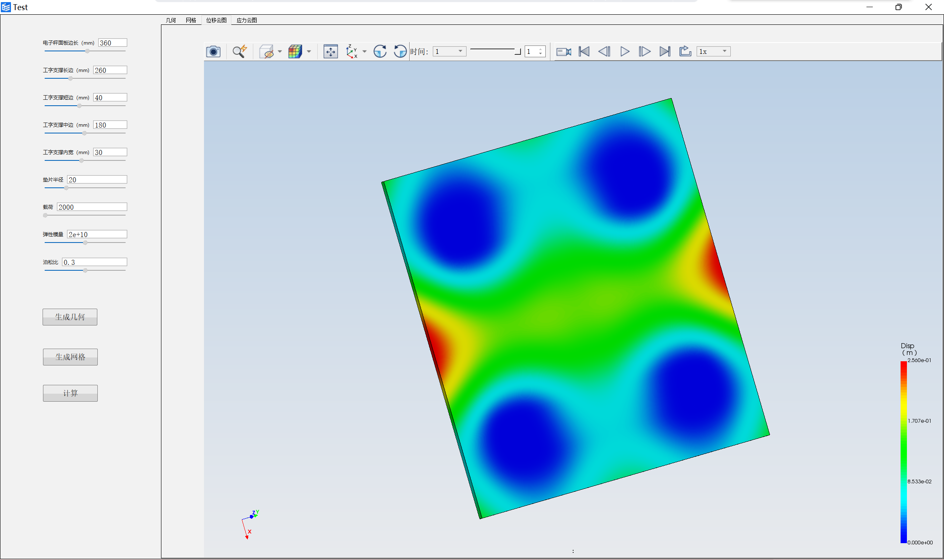Click the 生成网格 button
This screenshot has width=944, height=560.
point(70,357)
